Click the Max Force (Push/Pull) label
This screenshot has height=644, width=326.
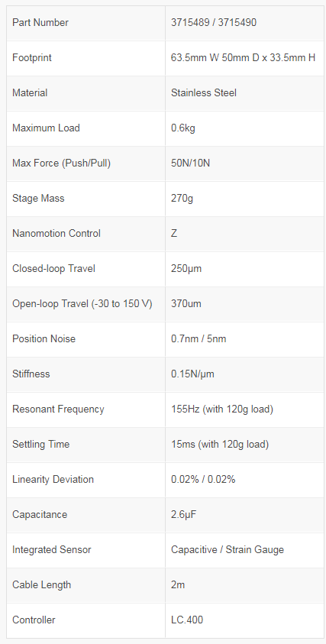tap(62, 163)
